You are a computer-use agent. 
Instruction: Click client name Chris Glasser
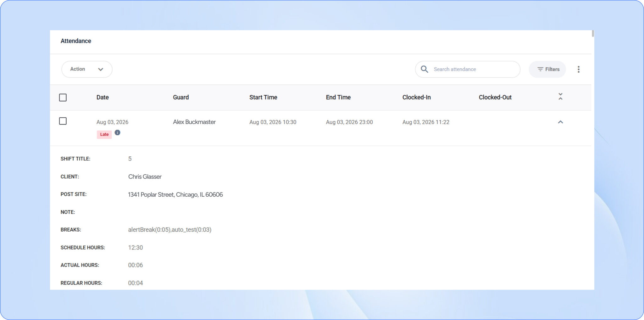[x=145, y=177]
